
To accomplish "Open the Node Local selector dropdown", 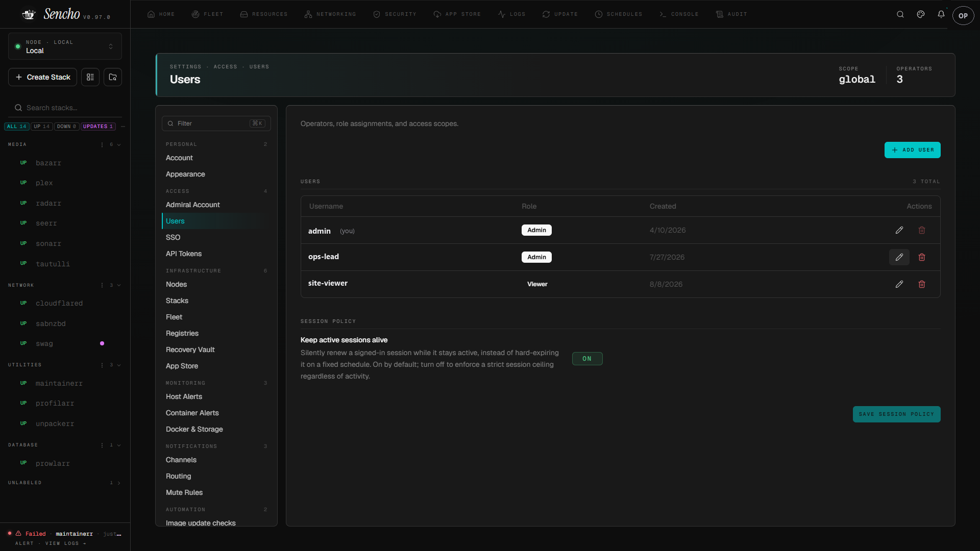I will tap(65, 46).
